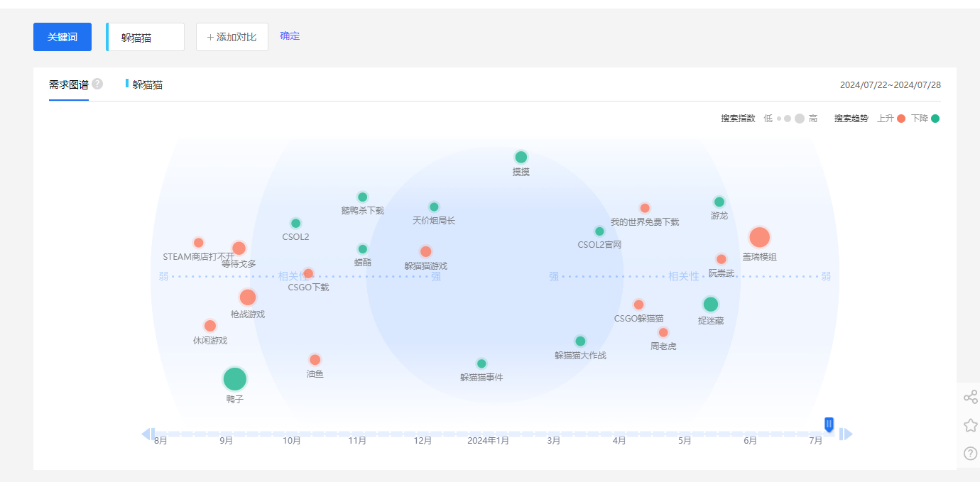Select the CSGO下载 bubble
Viewport: 980px width, 482px height.
point(308,273)
